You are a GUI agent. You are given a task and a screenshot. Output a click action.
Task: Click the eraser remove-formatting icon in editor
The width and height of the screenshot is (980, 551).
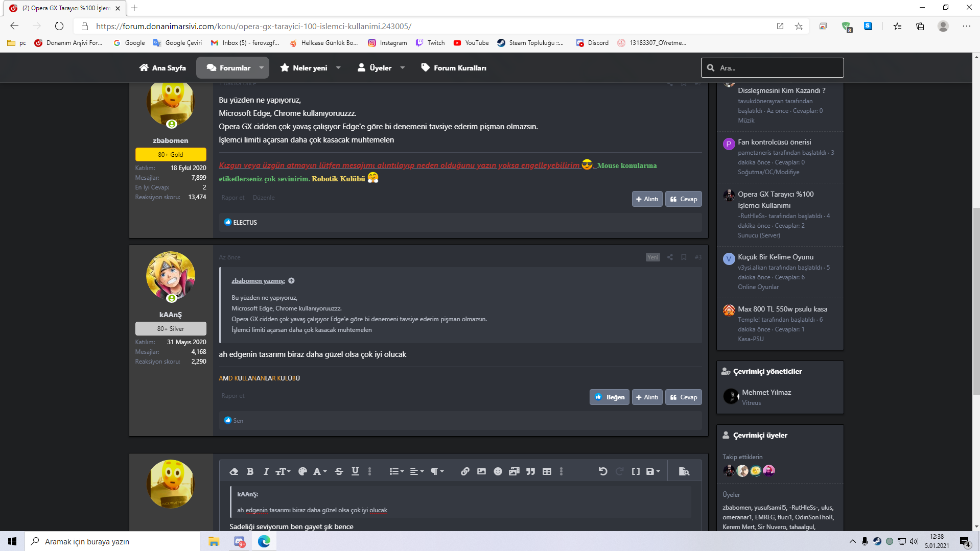(x=234, y=471)
